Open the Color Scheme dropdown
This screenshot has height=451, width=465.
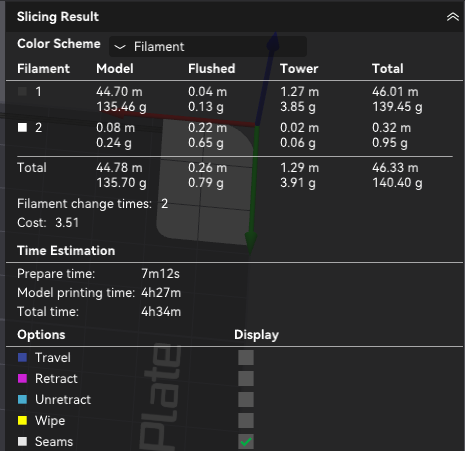(208, 46)
